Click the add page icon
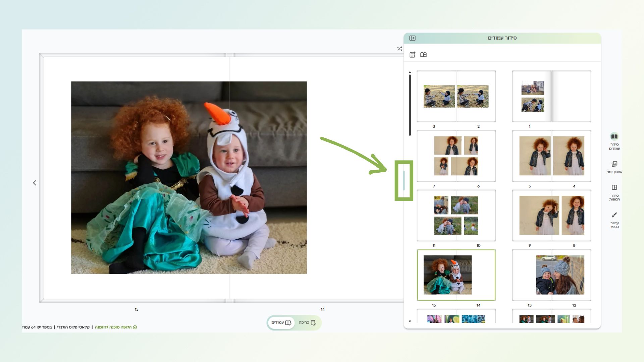 tap(412, 55)
